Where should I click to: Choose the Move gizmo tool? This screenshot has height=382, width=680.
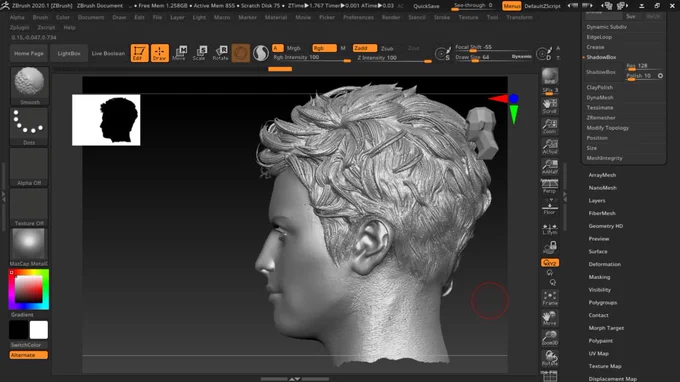(180, 53)
